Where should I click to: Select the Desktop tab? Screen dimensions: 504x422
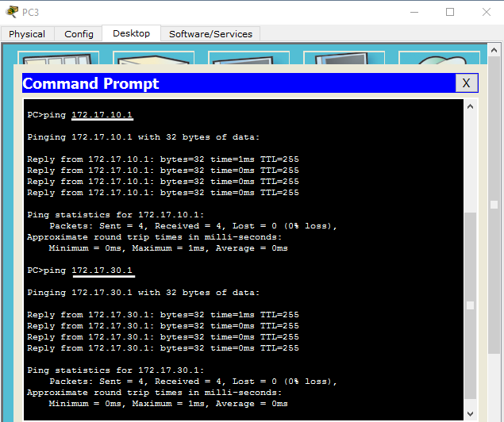coord(131,33)
